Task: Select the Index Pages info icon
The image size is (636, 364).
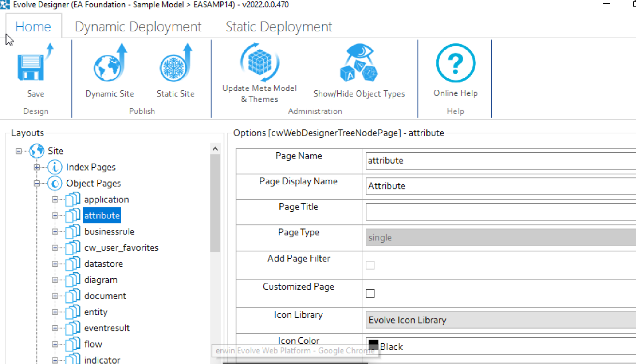Action: tap(55, 167)
